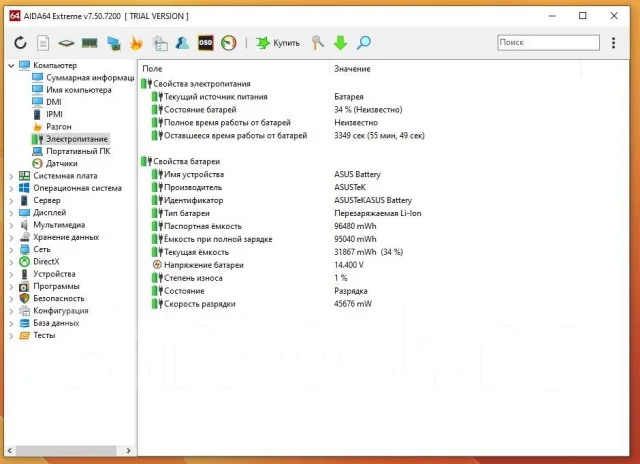Expand the Сеть node
This screenshot has height=464, width=640.
pyautogui.click(x=11, y=250)
